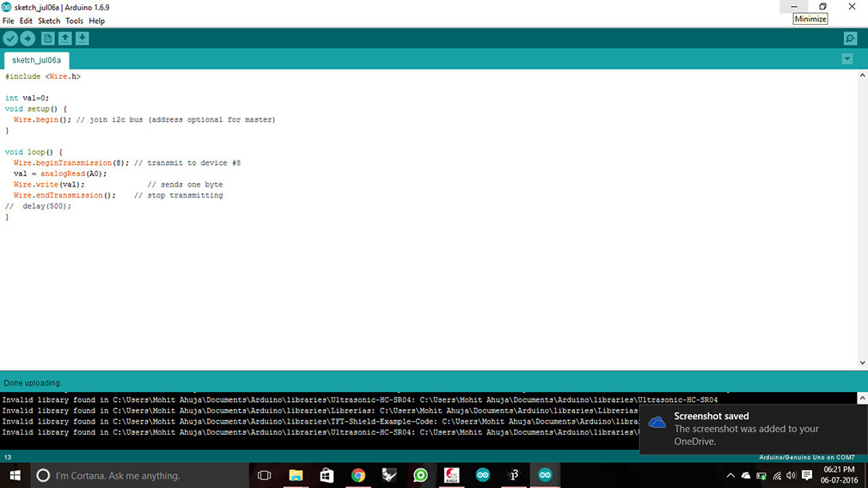
Task: Open Task View from the taskbar
Action: 265,475
